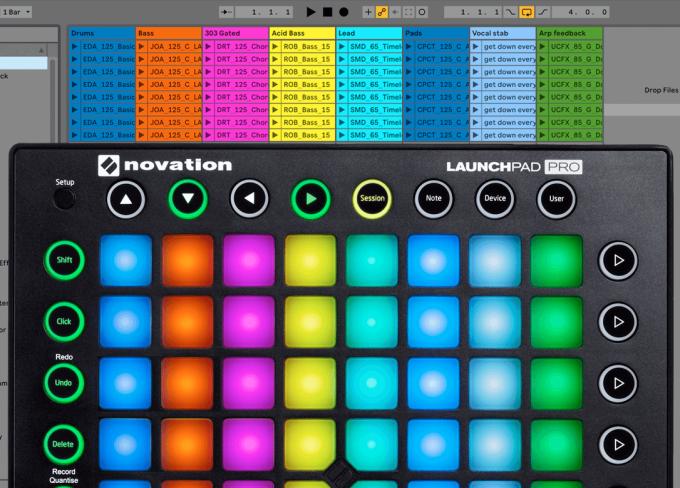The height and width of the screenshot is (488, 680).
Task: Tap the orange pad in the Delete row
Action: [x=187, y=445]
